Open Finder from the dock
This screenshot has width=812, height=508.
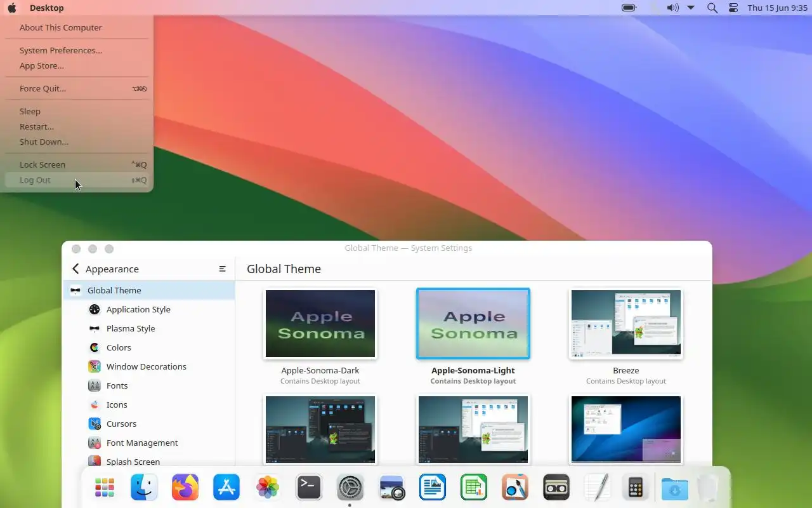[x=144, y=488]
